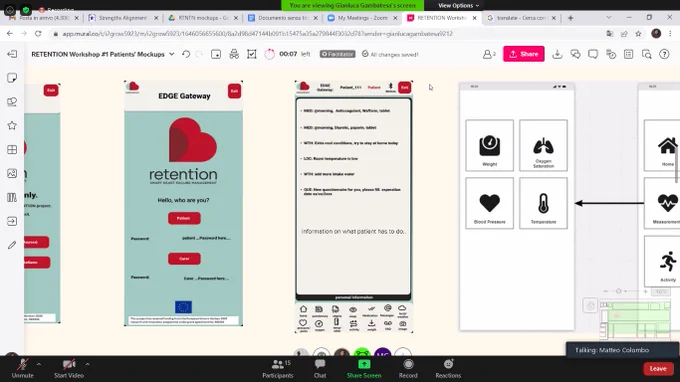Reload the browser page
680x382 pixels.
(38, 33)
